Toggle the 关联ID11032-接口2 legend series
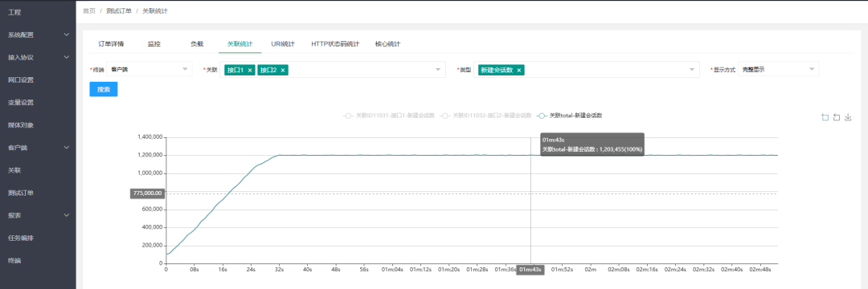 [x=486, y=116]
